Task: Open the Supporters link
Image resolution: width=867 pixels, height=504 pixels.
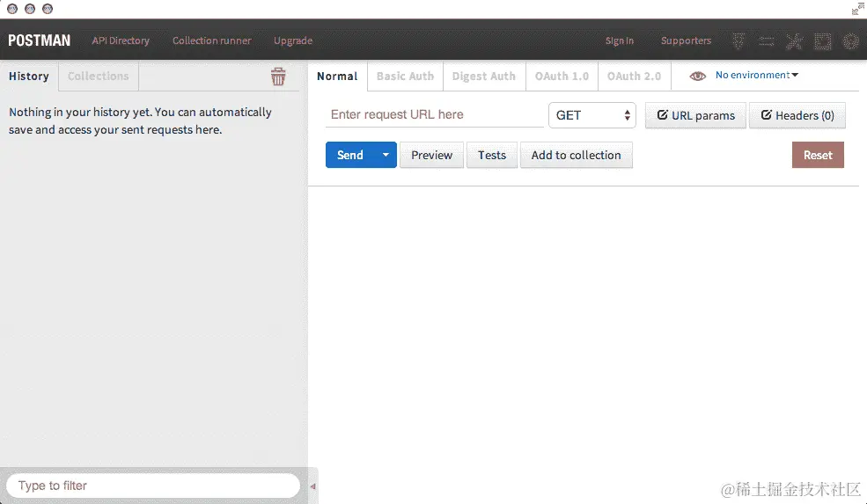Action: tap(687, 40)
